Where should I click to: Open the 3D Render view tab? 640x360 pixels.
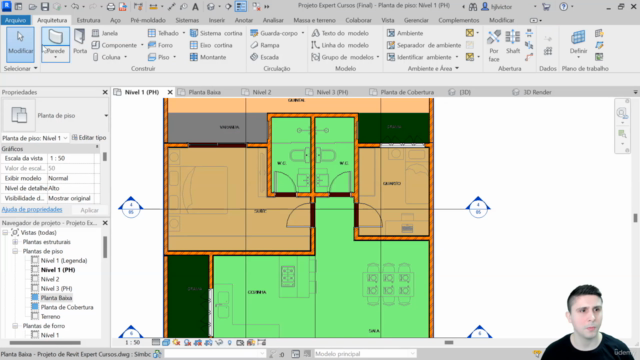537,92
